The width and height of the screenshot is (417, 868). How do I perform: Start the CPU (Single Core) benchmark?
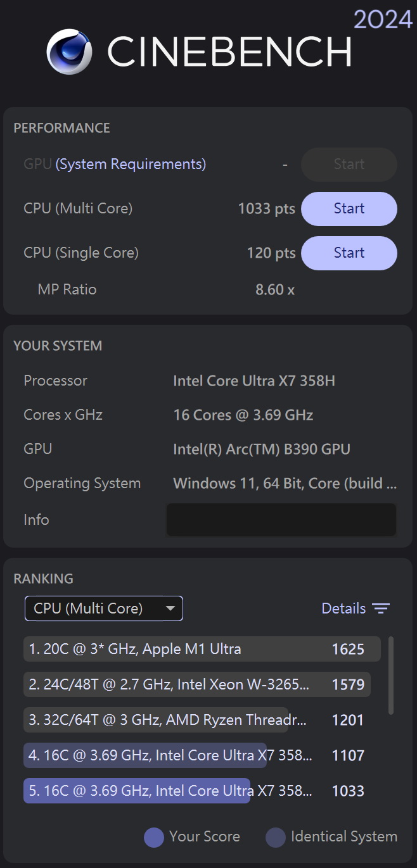tap(349, 253)
